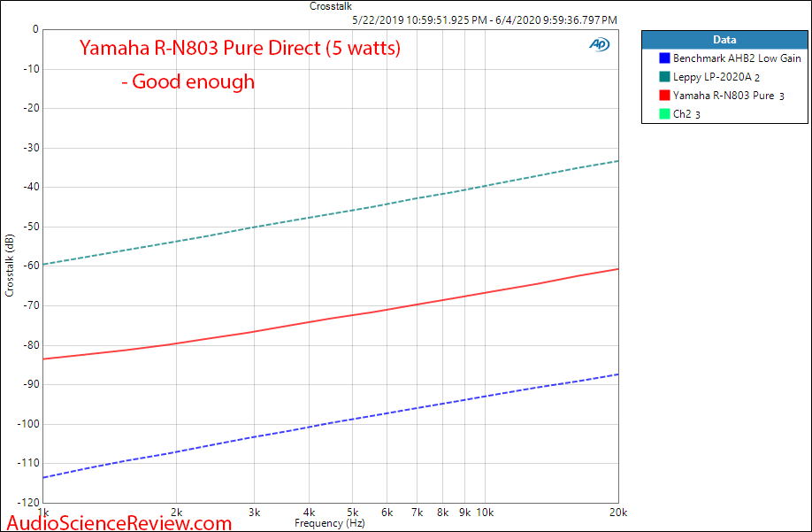This screenshot has height=532, width=812.
Task: Click the measurement date range timestamp
Action: point(484,20)
